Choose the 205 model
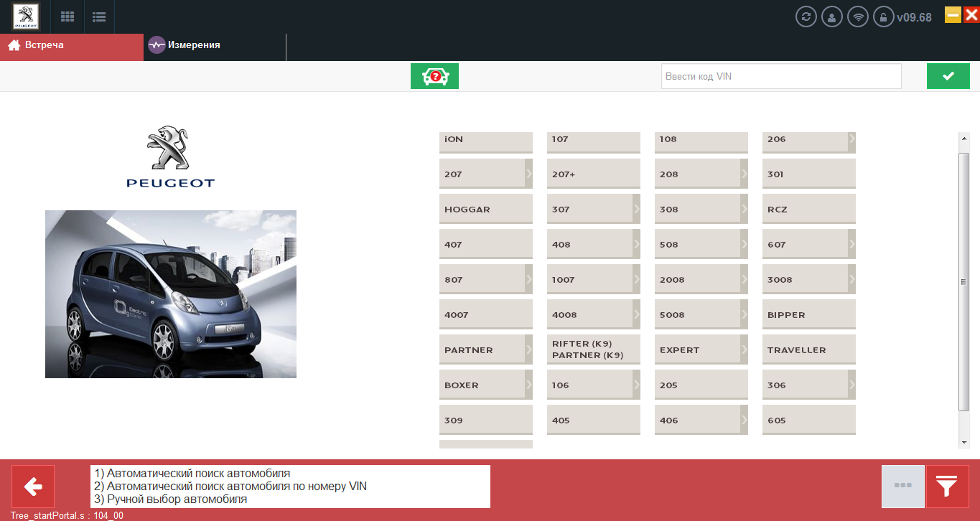The width and height of the screenshot is (980, 521). coord(701,385)
